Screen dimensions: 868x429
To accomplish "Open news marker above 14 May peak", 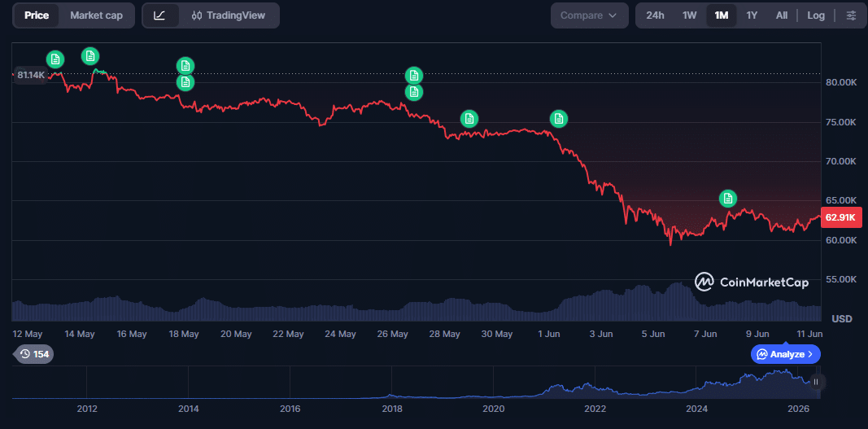I will 90,56.
